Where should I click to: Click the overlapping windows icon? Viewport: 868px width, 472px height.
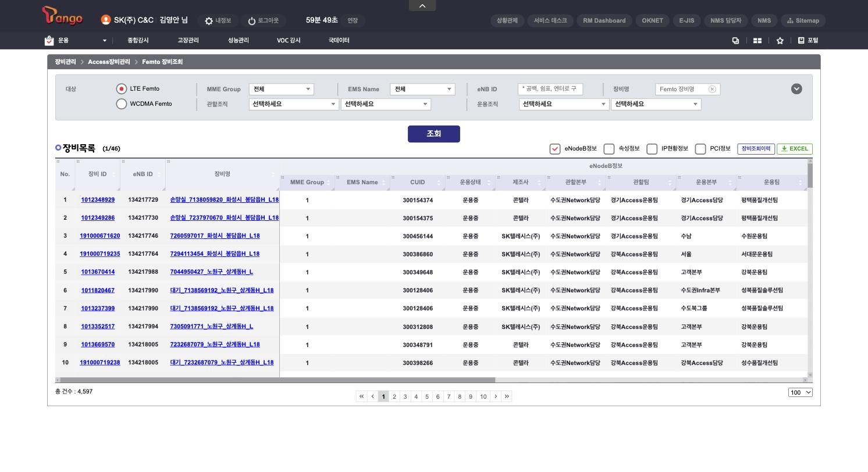click(735, 41)
